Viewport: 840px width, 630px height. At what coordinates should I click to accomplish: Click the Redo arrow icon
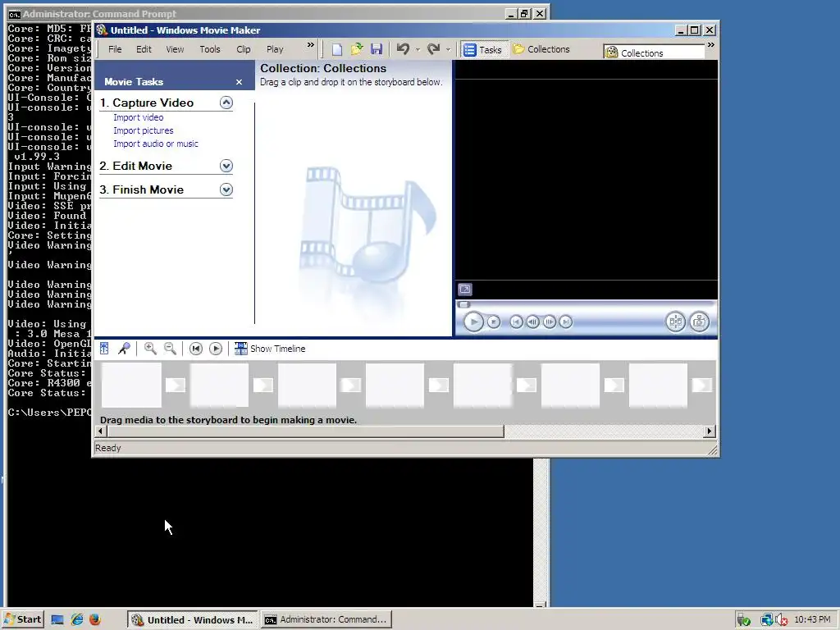433,49
